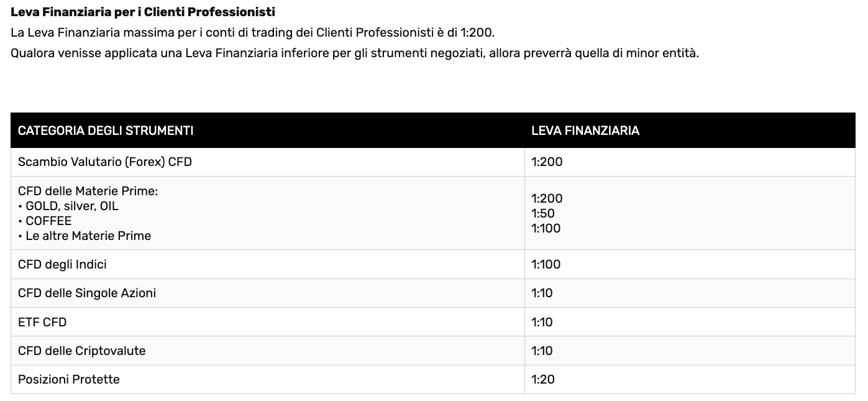
Task: Click the 1:50 leverage value
Action: 543,213
